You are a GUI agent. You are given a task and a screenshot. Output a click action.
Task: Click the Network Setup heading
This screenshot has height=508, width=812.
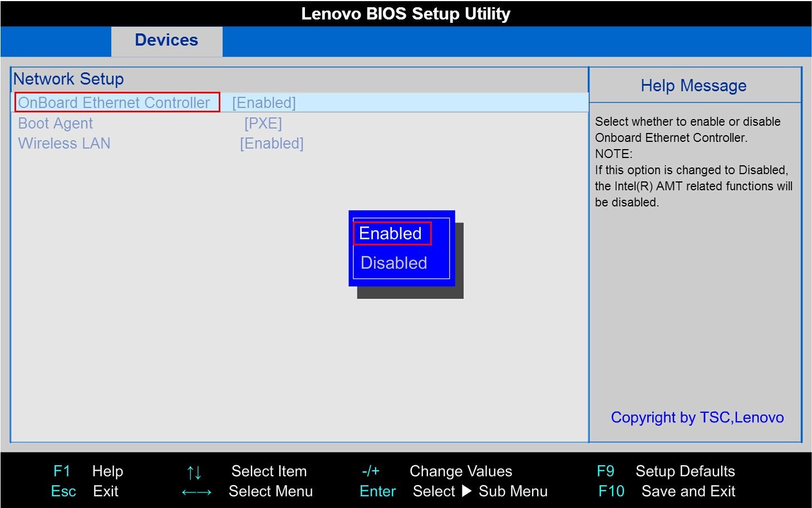(x=68, y=79)
